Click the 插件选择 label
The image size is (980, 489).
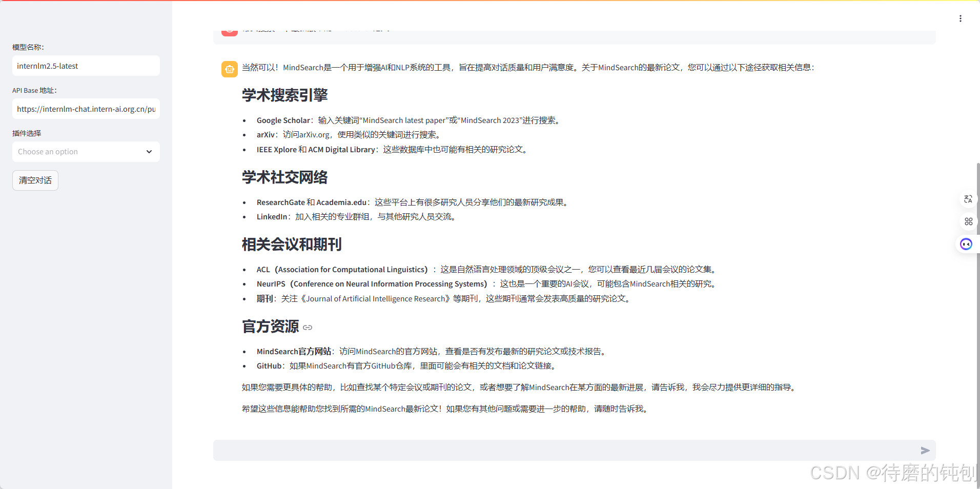27,133
